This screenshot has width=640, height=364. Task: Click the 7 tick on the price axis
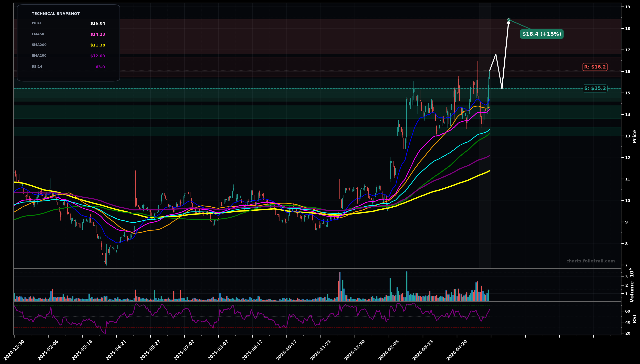(626, 265)
